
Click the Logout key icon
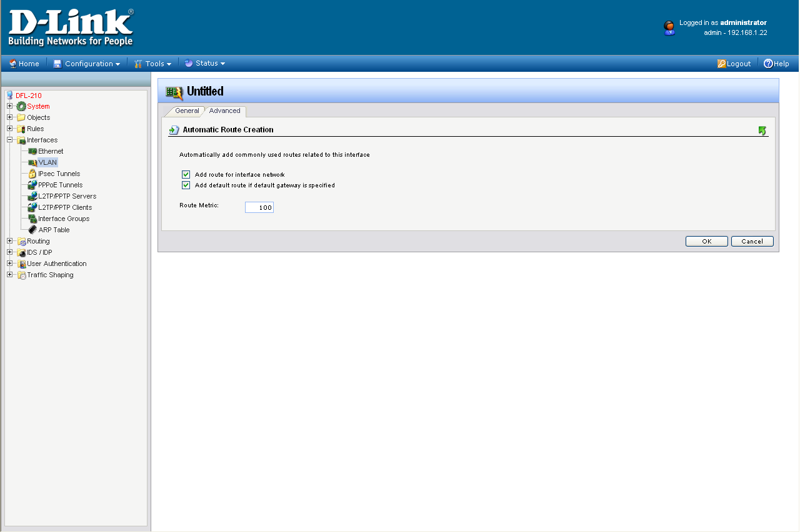coord(721,64)
